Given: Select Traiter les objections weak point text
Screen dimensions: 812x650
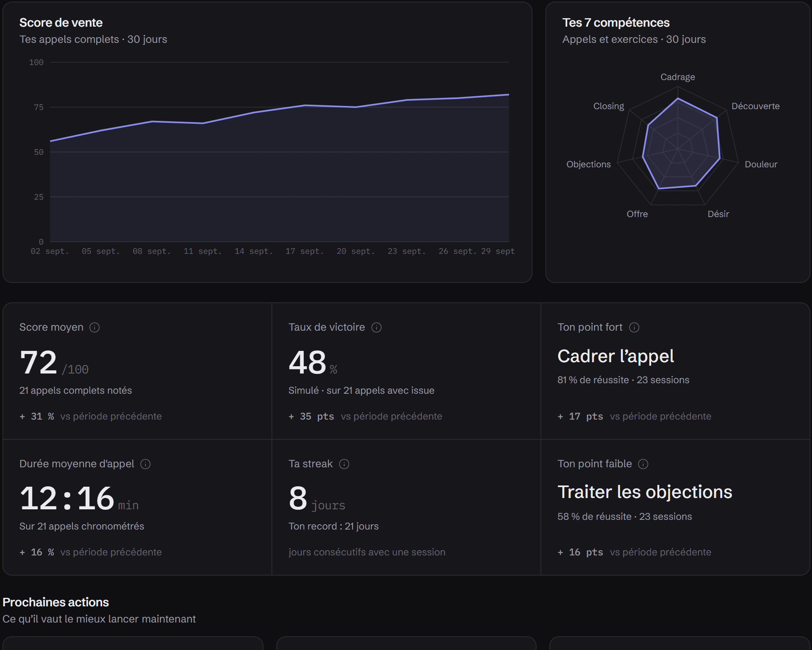Looking at the screenshot, I should click(645, 492).
